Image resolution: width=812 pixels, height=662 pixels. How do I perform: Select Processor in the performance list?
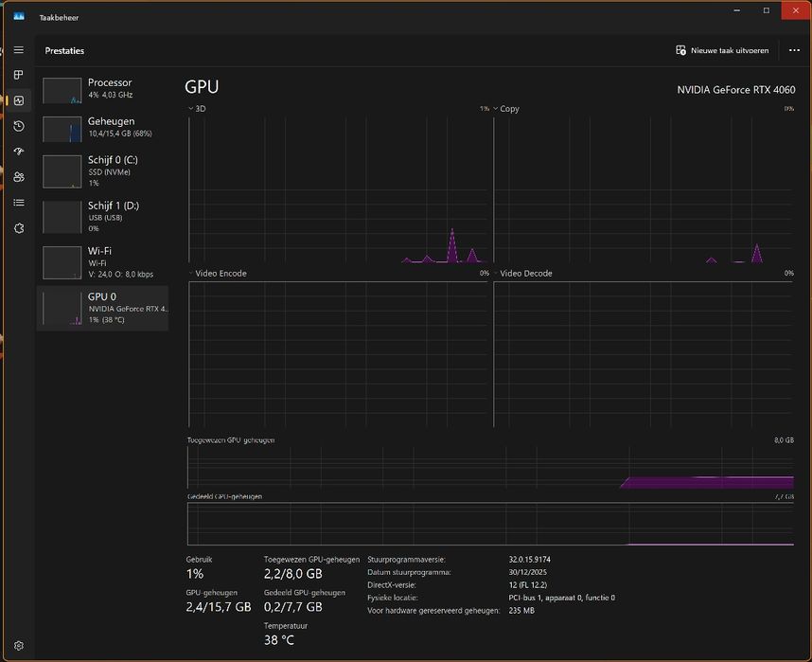click(102, 89)
